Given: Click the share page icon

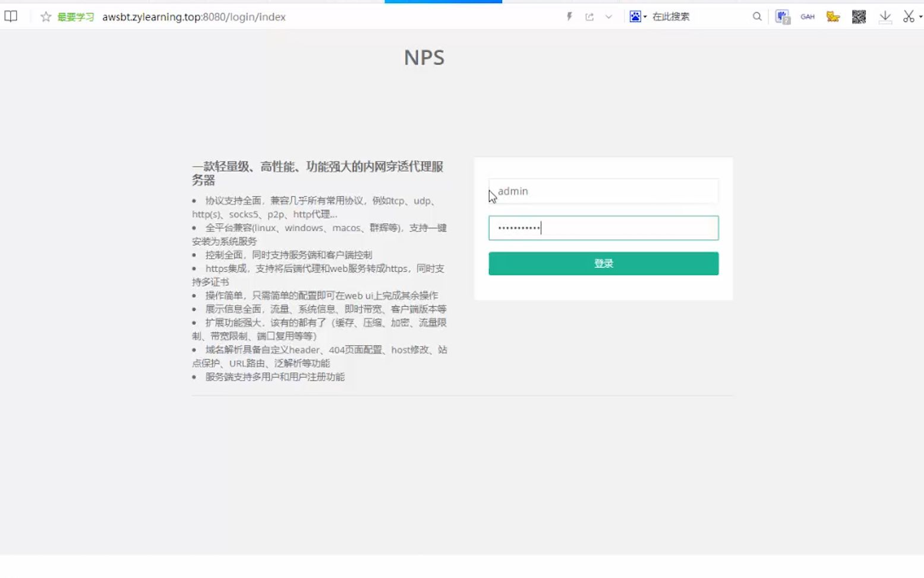Looking at the screenshot, I should coord(589,17).
